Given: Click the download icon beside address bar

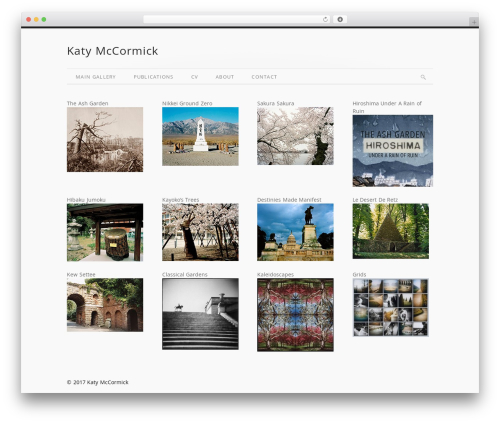Looking at the screenshot, I should point(340,20).
